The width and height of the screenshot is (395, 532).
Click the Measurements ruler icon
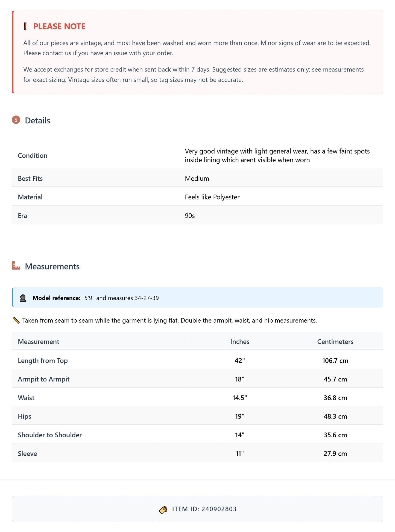click(x=16, y=266)
